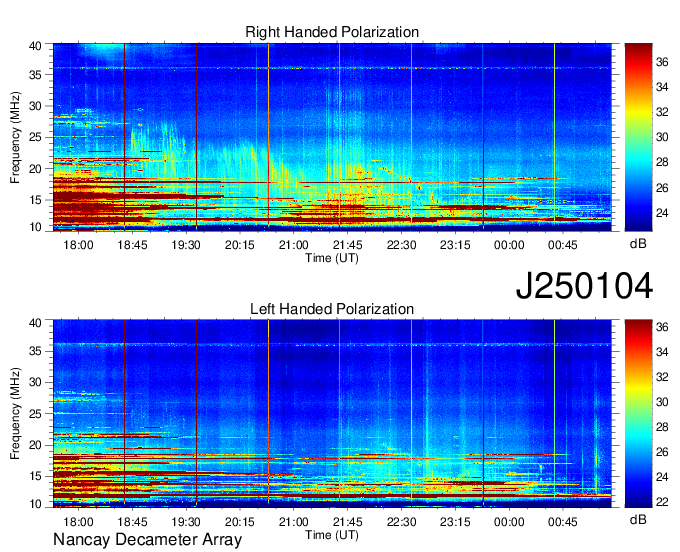Click the 10 MHz tick on right-handed plot
The height and width of the screenshot is (552, 680).
pyautogui.click(x=35, y=227)
